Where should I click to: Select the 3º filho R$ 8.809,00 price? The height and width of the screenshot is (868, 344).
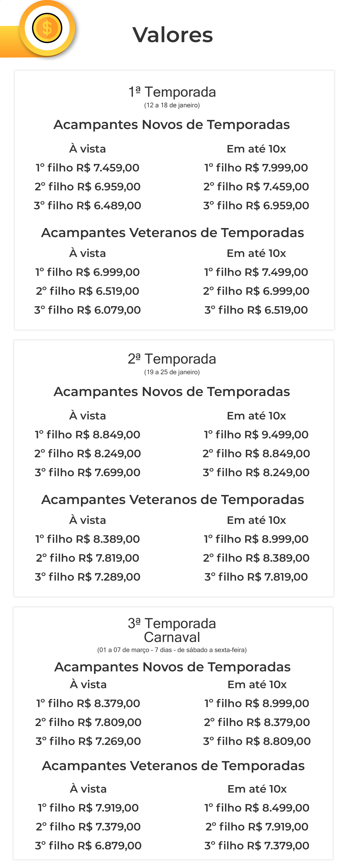[257, 741]
